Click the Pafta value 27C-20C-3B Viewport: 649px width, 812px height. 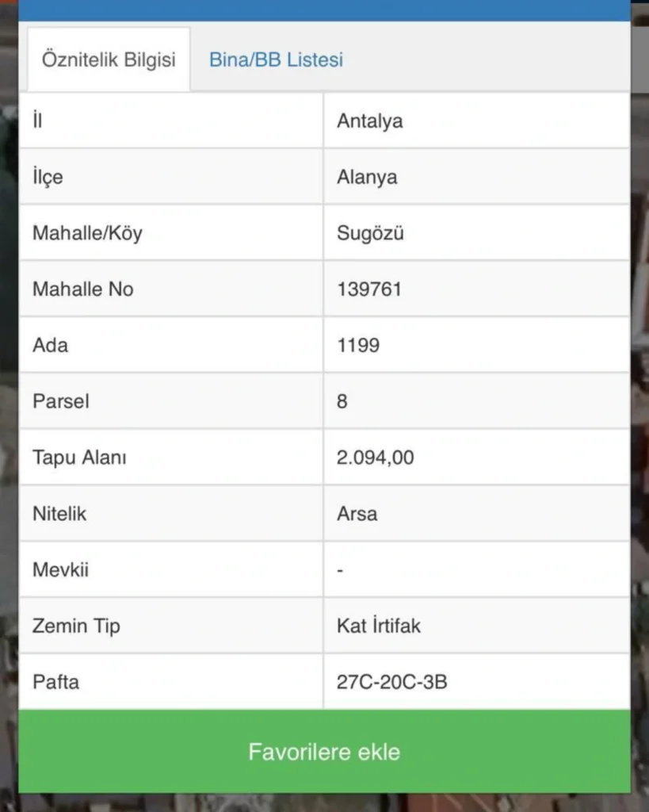click(391, 681)
